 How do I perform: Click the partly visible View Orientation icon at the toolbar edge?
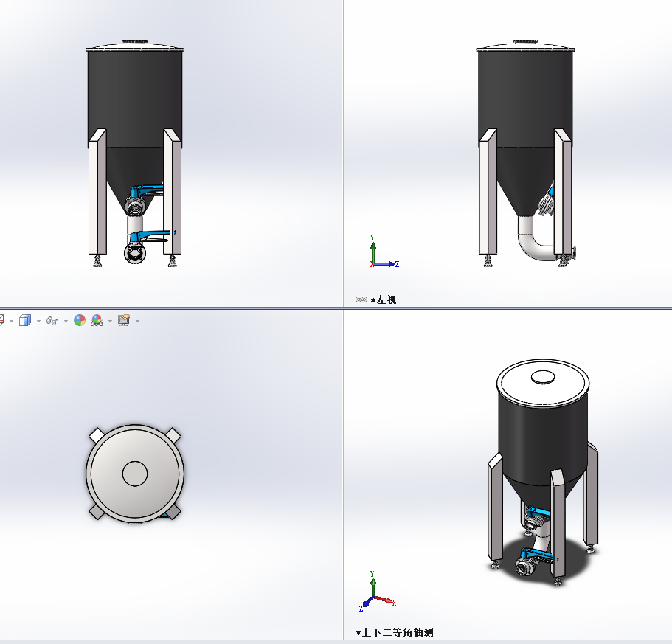tap(1, 320)
